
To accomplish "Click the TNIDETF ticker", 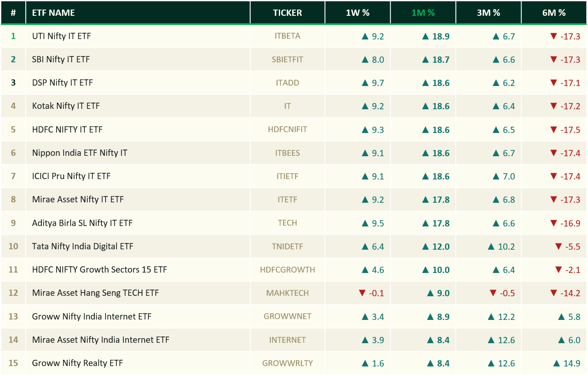I will pos(288,246).
